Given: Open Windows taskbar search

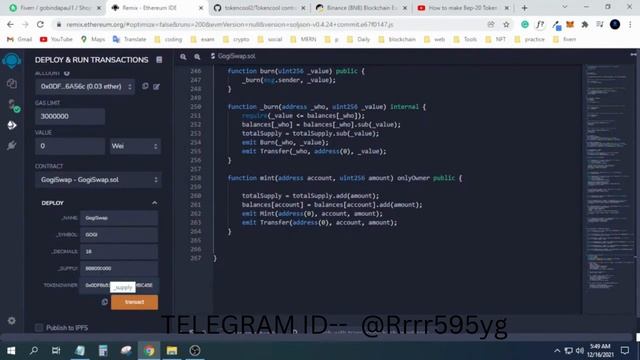Looking at the screenshot, I should click(x=34, y=351).
